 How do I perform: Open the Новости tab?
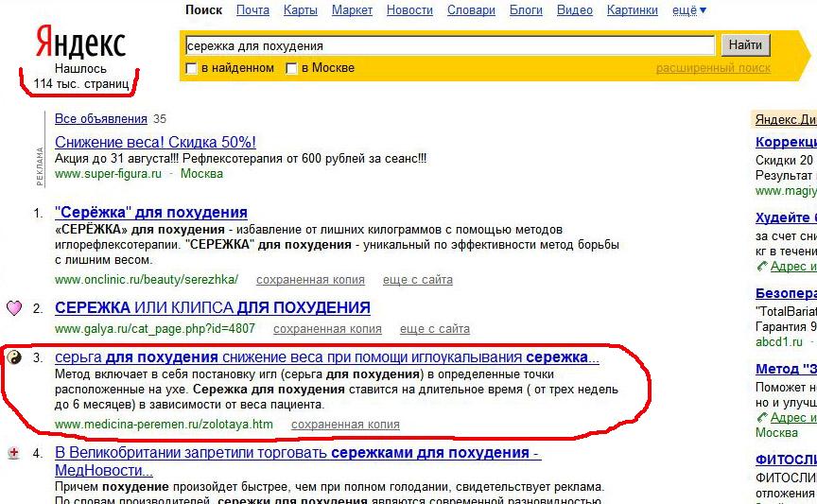pos(409,9)
